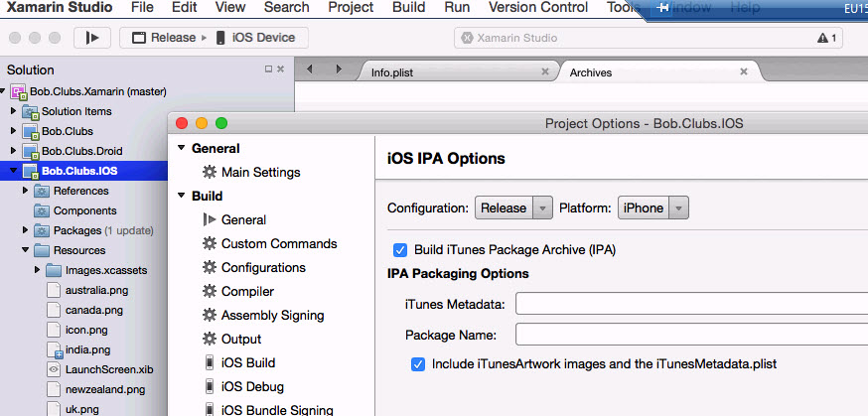Open the Configuration Release dropdown
Image resolution: width=868 pixels, height=416 pixels.
513,208
